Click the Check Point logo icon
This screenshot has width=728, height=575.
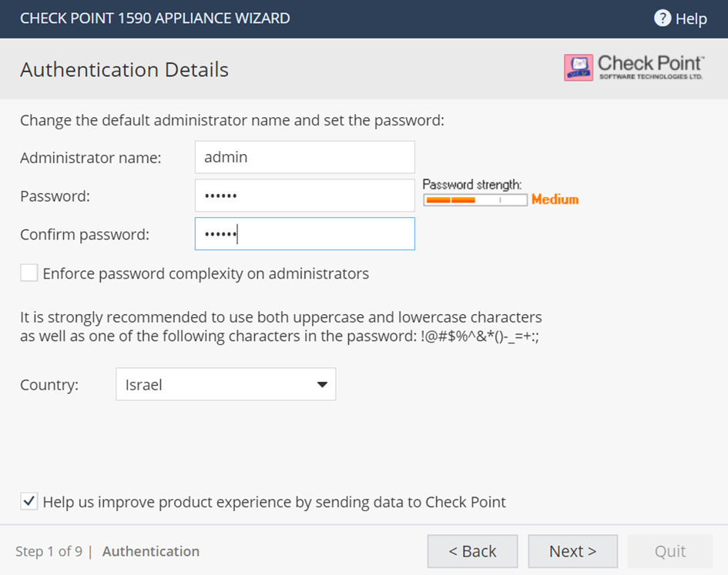pyautogui.click(x=578, y=68)
